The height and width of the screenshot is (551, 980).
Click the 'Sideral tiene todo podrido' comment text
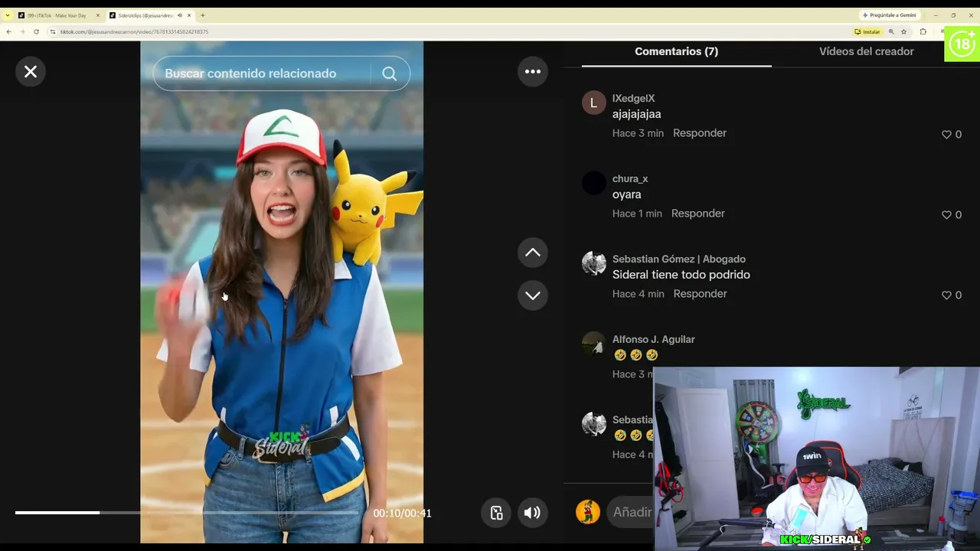(681, 275)
